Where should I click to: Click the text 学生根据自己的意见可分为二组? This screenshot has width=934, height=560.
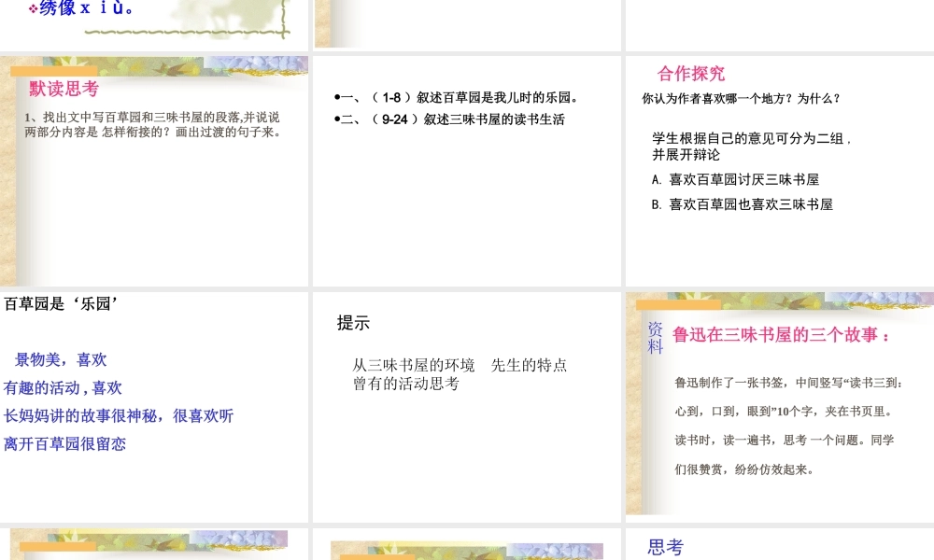pyautogui.click(x=752, y=139)
